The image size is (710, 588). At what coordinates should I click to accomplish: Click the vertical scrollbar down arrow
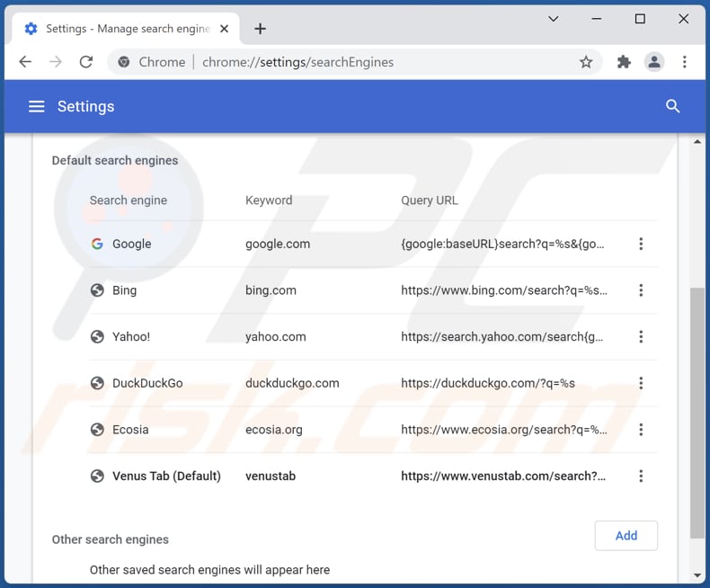tap(697, 575)
